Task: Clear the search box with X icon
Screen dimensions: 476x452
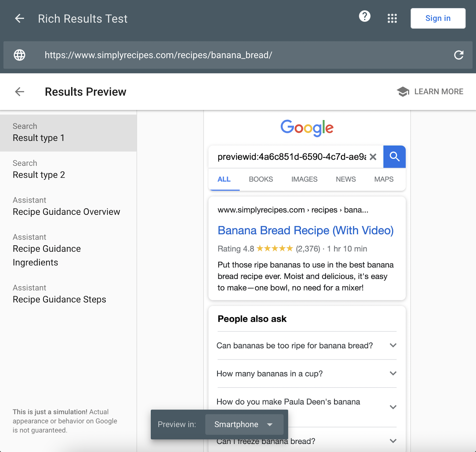Action: click(x=373, y=157)
